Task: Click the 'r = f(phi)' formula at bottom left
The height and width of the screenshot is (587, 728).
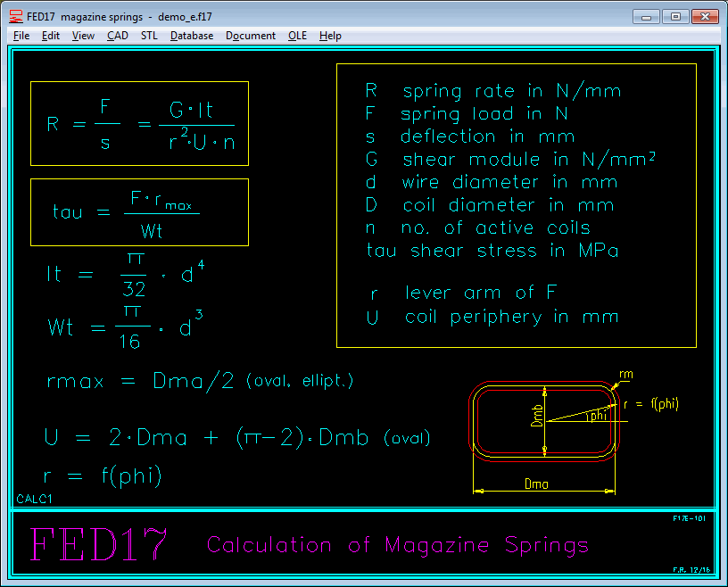Action: point(103,475)
